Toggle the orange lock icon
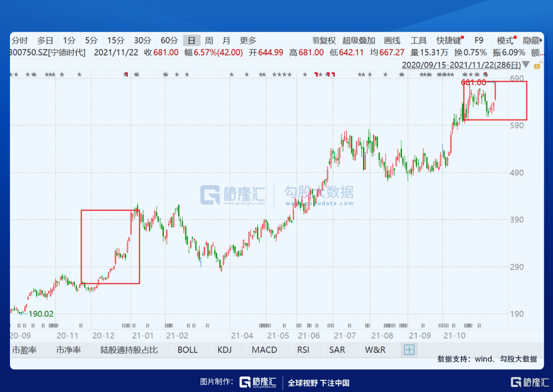The height and width of the screenshot is (392, 553). 538,65
